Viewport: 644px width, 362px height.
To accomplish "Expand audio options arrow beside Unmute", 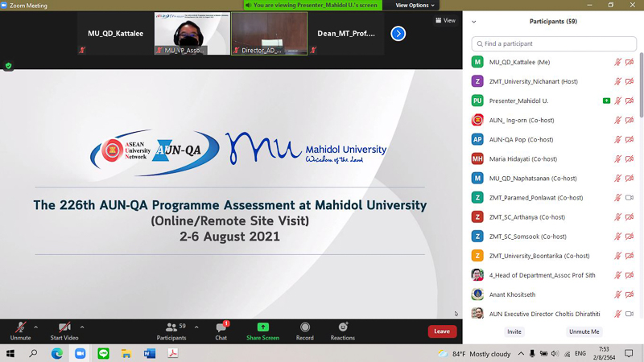I will (35, 327).
